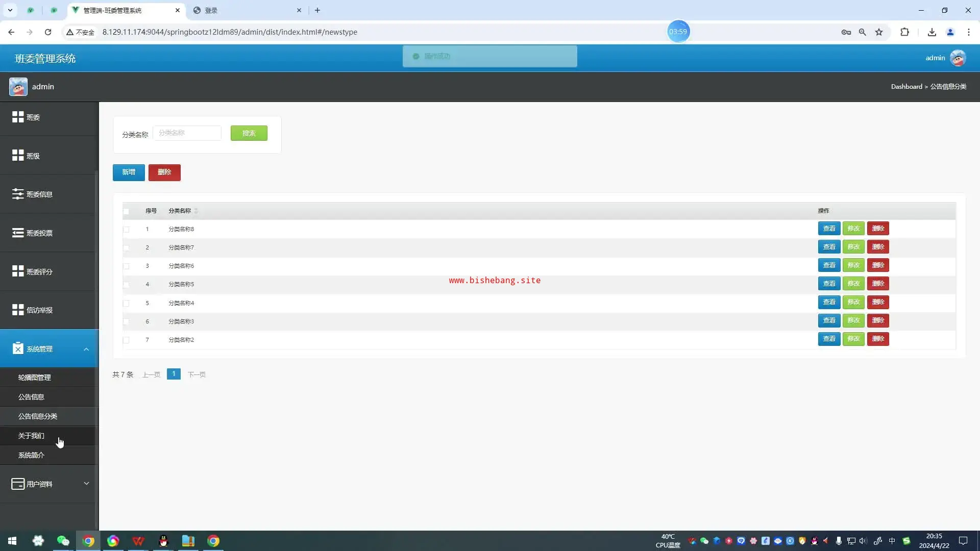Select the checkbox for row 分类名称5
Screen dimensions: 980x551
pyautogui.click(x=126, y=285)
